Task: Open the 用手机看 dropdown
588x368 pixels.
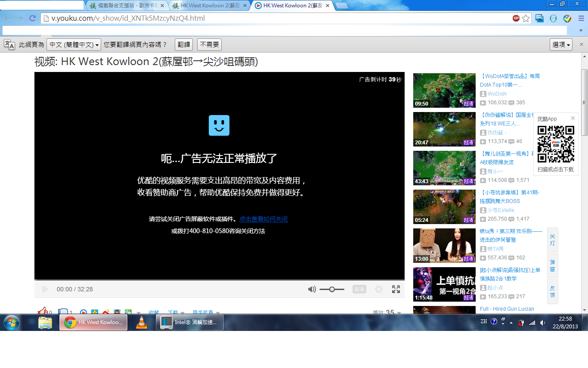Action: point(206,312)
